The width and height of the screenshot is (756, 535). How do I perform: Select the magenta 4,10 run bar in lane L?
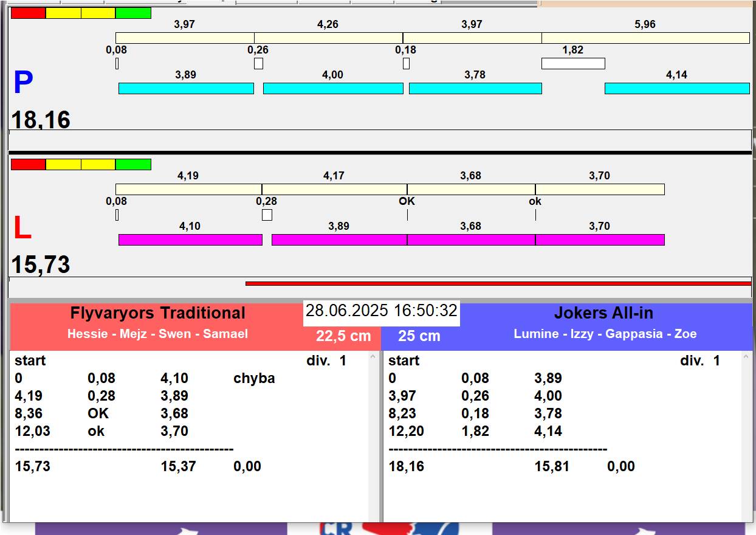click(x=190, y=240)
